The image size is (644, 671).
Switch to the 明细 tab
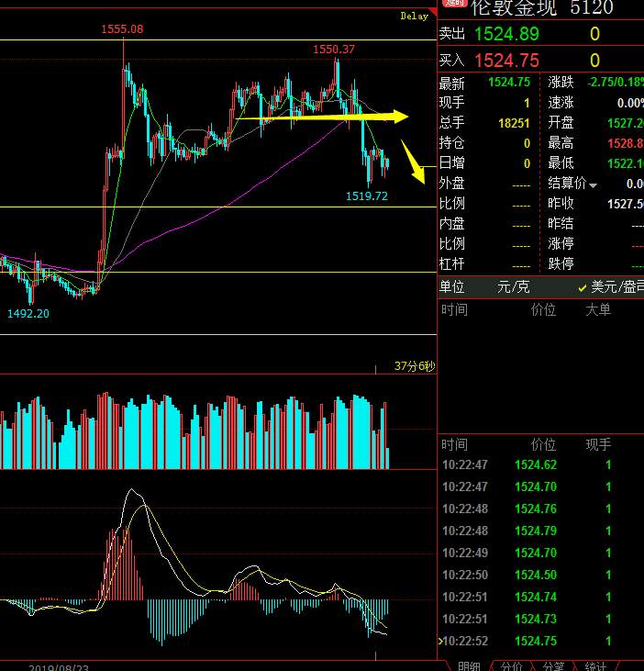(x=469, y=666)
